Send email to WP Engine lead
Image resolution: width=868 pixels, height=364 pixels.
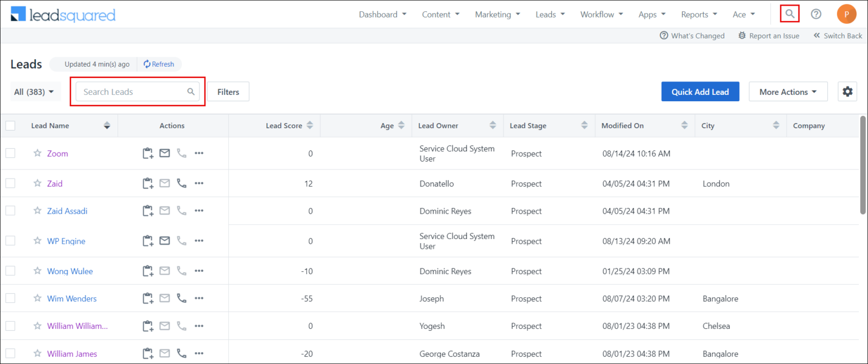(x=164, y=241)
